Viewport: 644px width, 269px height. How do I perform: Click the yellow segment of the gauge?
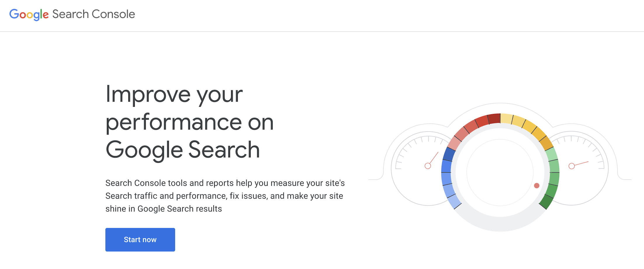click(519, 121)
